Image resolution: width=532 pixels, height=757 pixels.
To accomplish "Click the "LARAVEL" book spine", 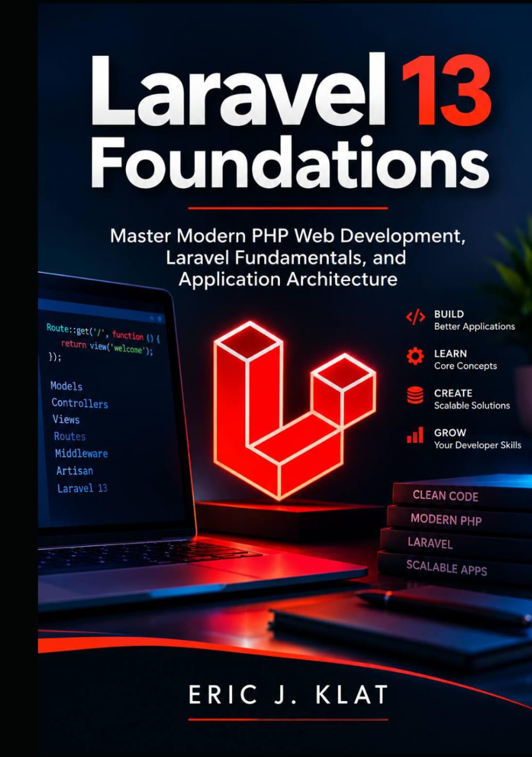I will [455, 544].
